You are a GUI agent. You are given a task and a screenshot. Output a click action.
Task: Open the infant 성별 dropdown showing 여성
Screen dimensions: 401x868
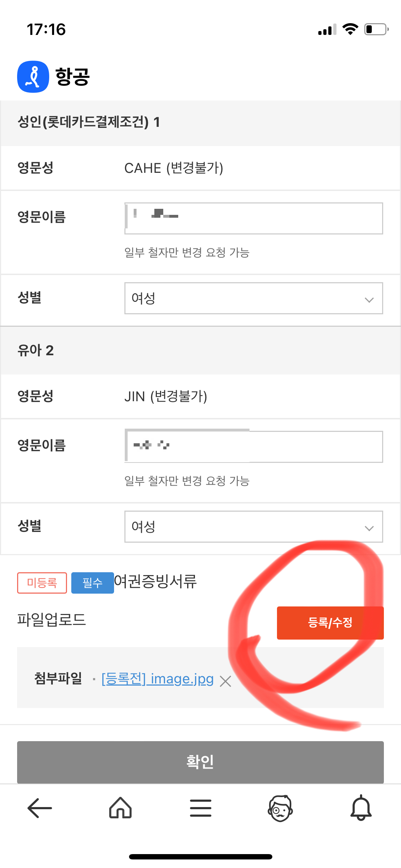[x=253, y=527]
